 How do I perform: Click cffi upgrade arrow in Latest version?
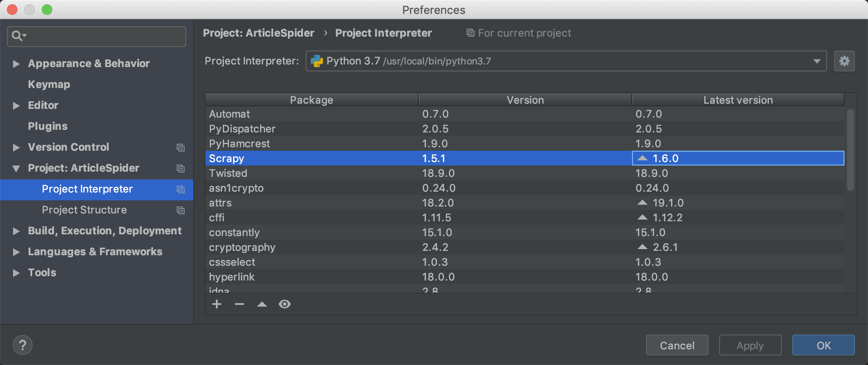coord(643,217)
